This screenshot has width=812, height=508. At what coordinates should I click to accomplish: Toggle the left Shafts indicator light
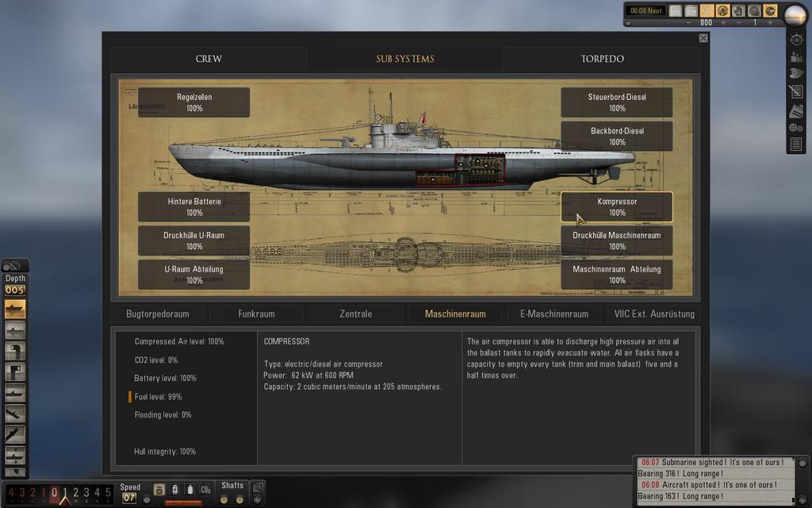224,500
